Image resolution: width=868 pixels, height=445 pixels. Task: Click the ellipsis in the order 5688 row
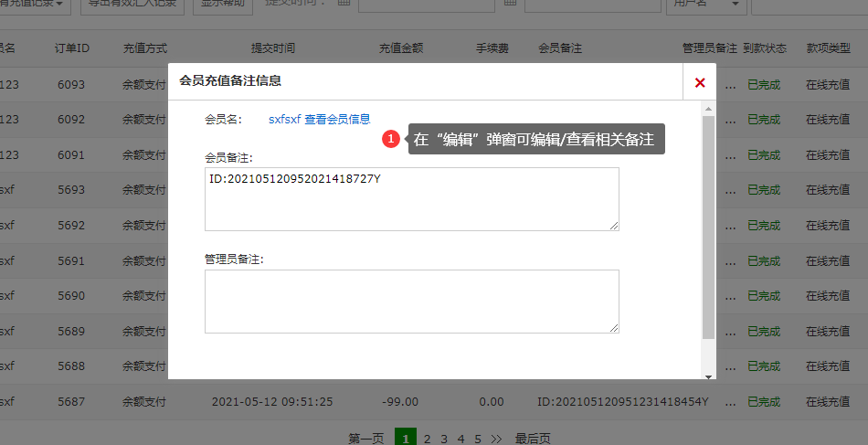731,367
